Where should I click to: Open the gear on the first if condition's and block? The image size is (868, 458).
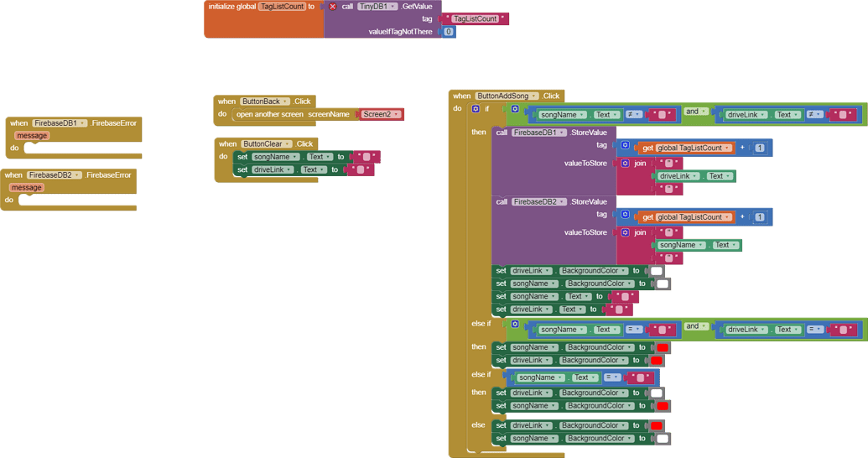tap(515, 109)
